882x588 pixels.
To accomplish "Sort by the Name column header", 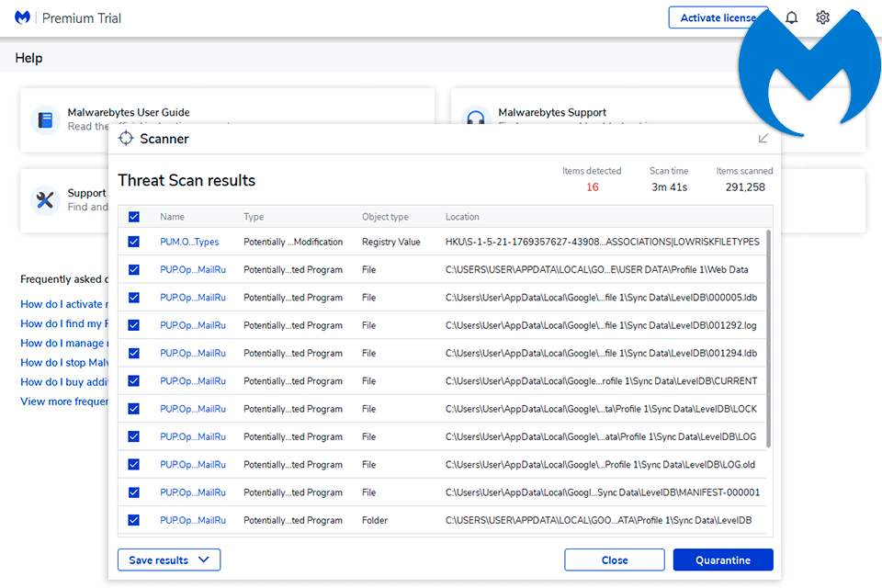I will [172, 217].
